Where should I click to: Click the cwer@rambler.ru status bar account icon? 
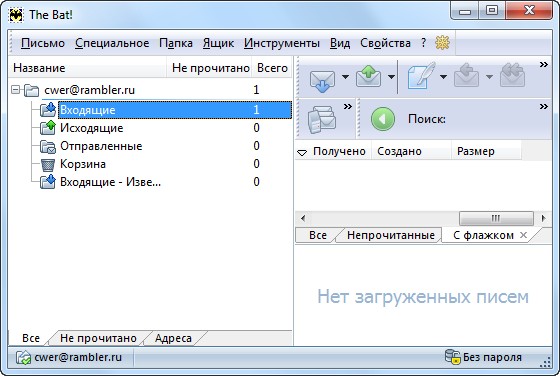[24, 357]
